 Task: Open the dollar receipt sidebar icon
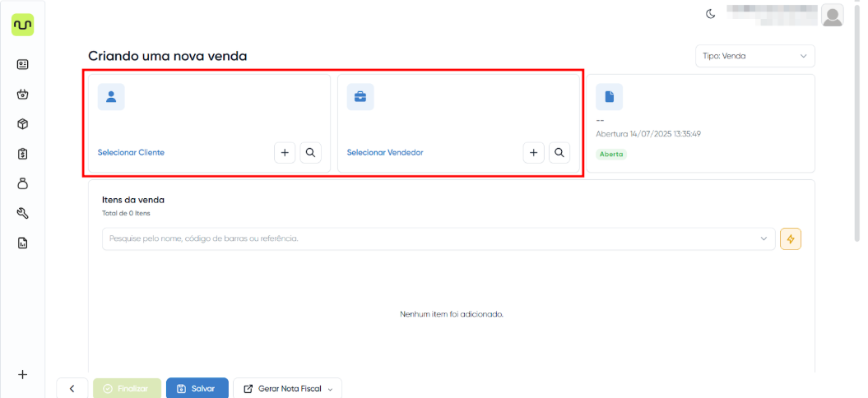(23, 154)
